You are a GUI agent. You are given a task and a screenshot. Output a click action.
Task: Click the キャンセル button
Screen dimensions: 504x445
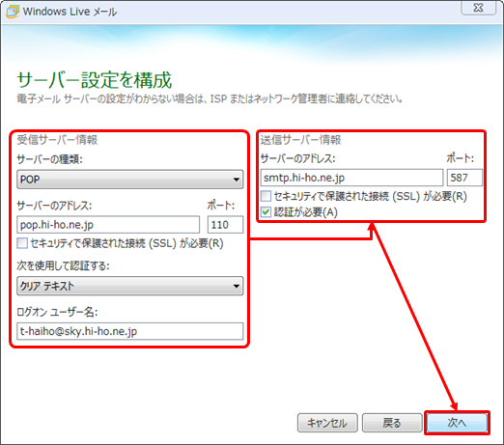327,423
